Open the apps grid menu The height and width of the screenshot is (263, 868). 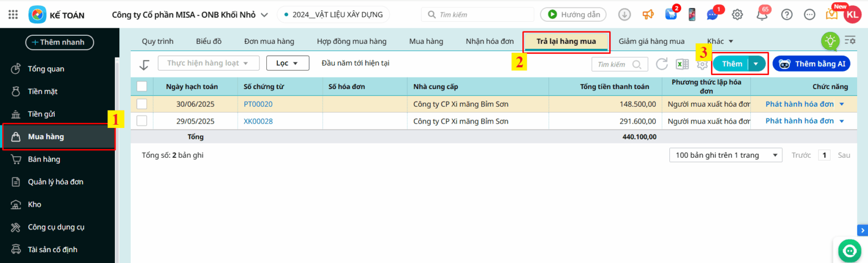(13, 15)
